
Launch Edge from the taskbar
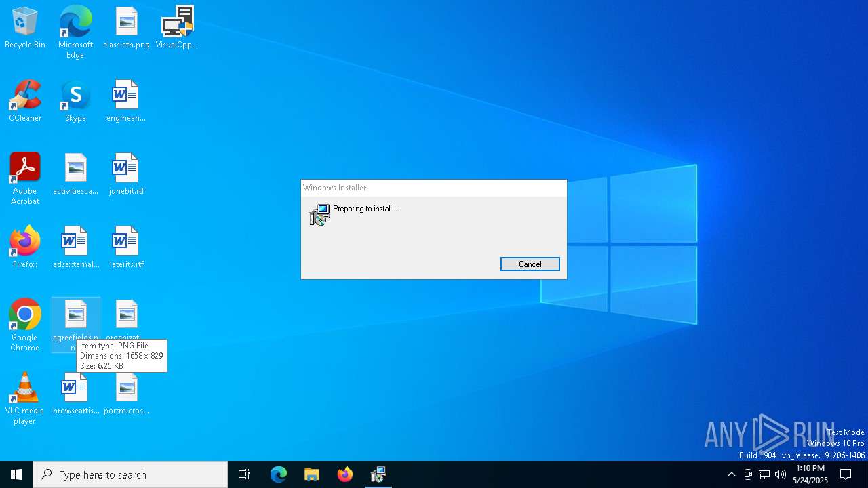pyautogui.click(x=279, y=474)
